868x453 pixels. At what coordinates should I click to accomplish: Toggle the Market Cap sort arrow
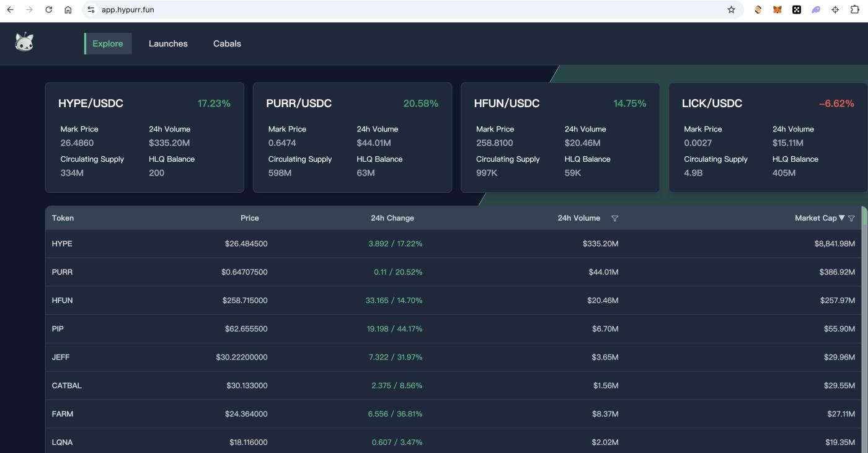pos(842,218)
